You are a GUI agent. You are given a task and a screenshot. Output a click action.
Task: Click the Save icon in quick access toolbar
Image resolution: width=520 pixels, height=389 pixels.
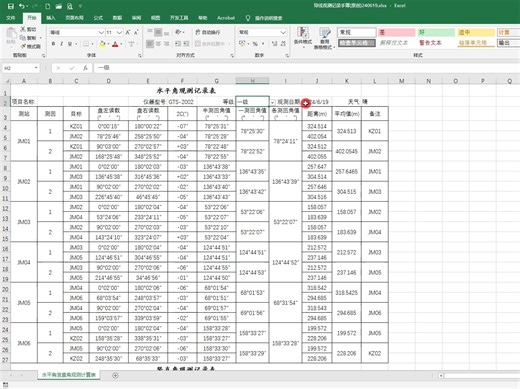(11, 6)
